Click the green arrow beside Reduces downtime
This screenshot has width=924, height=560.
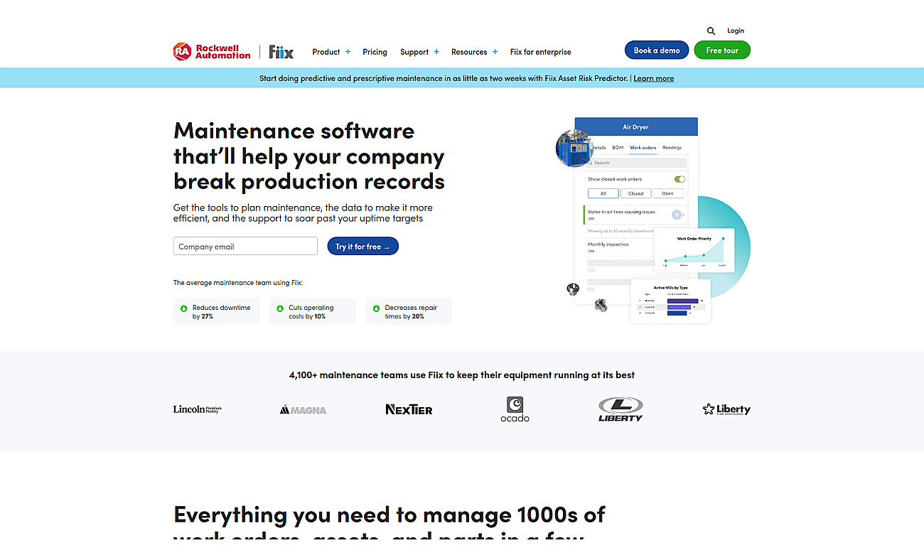pos(183,308)
